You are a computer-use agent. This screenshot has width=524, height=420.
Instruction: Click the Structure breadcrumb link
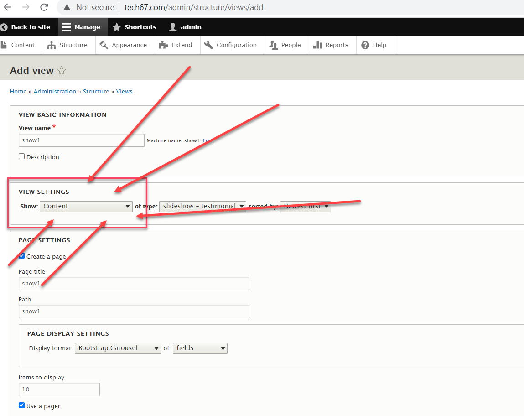coord(96,92)
